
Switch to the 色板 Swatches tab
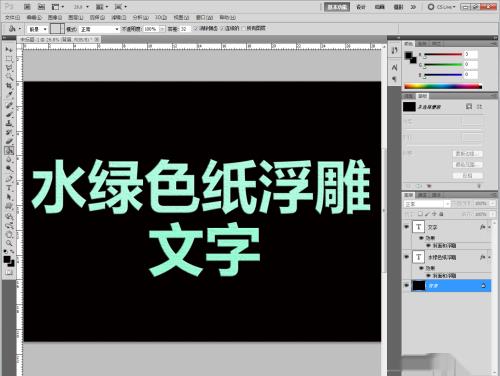point(422,44)
